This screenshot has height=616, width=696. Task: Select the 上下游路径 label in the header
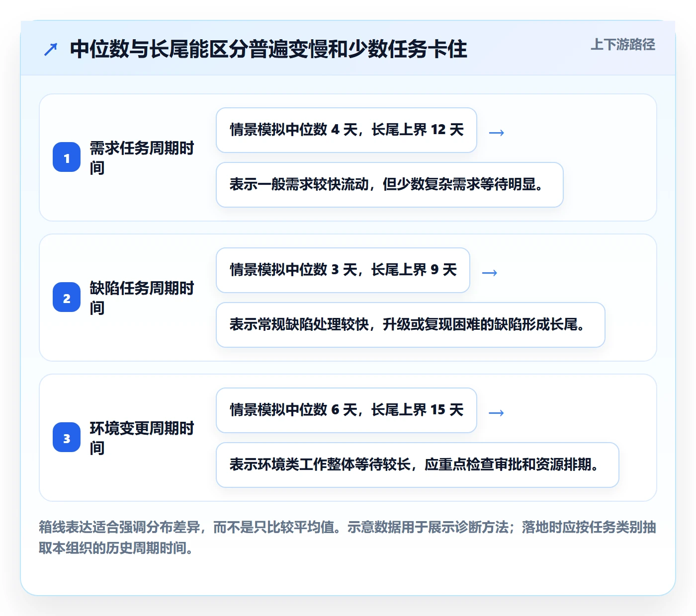(622, 45)
